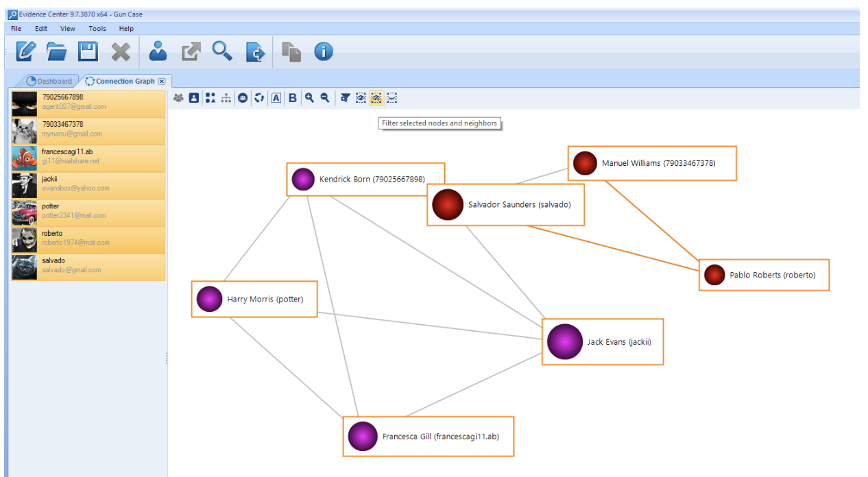Click the open folder case icon

coord(57,51)
